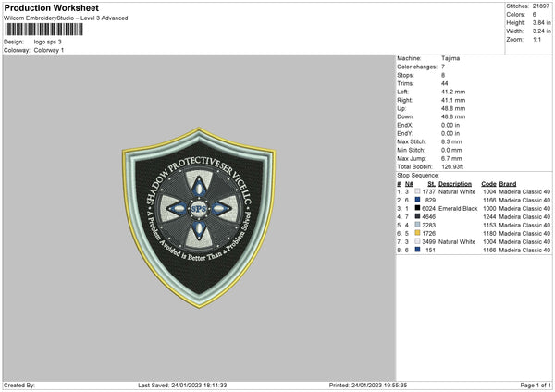Click 'Natural White' in stop sequence row 7
The width and height of the screenshot is (555, 392).
click(457, 241)
